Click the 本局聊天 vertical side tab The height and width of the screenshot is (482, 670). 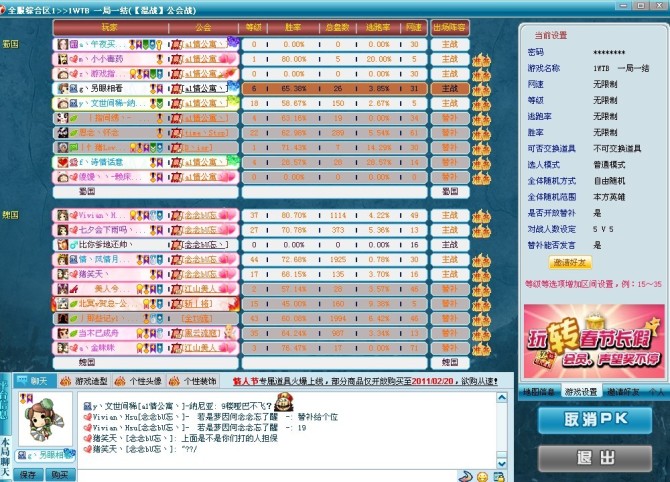5,457
